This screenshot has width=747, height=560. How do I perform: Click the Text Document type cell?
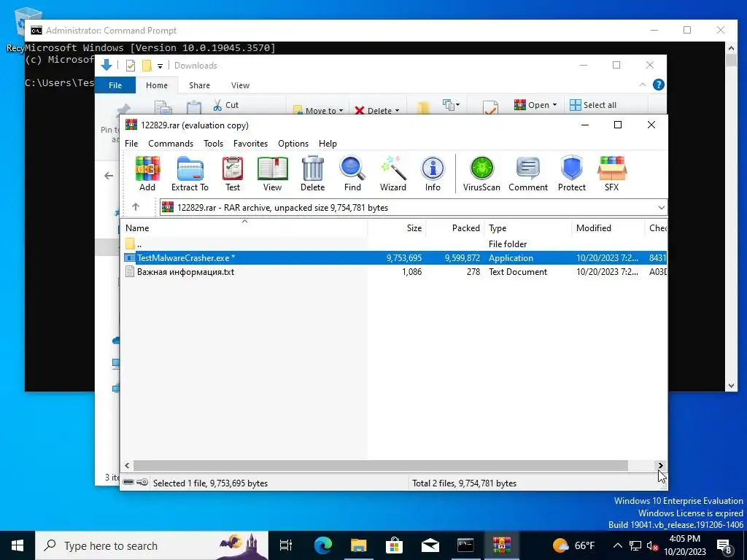click(x=518, y=272)
